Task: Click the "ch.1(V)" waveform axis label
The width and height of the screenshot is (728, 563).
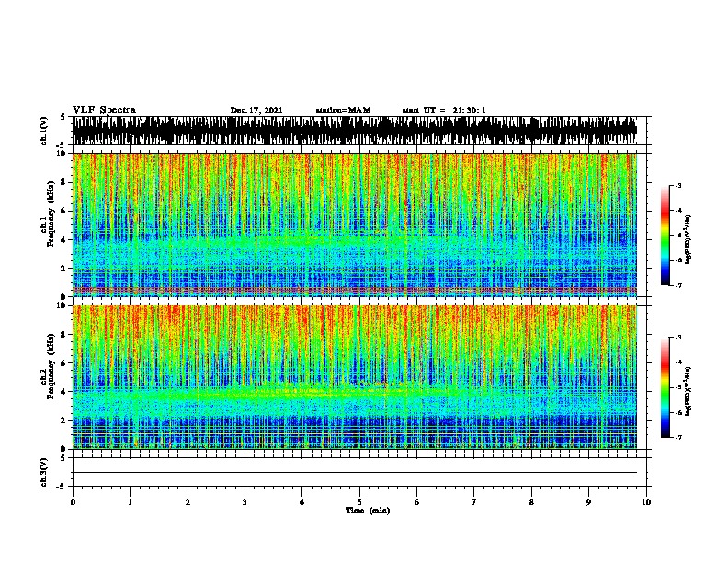Action: coord(43,131)
